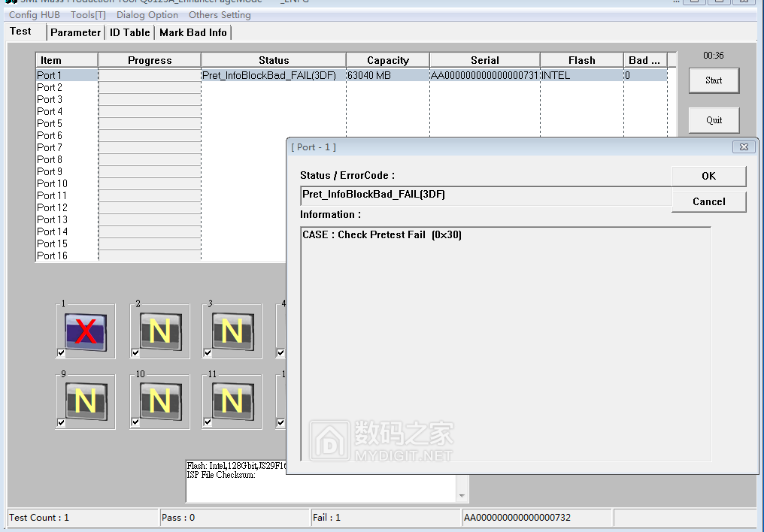Toggle the checkbox under port 1 icon
Screen dimensions: 764x532
[61, 353]
